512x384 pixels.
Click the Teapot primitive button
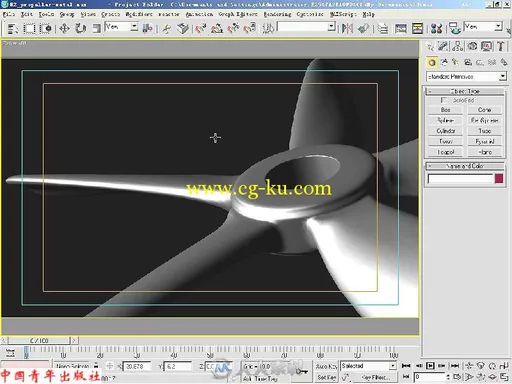click(x=446, y=152)
